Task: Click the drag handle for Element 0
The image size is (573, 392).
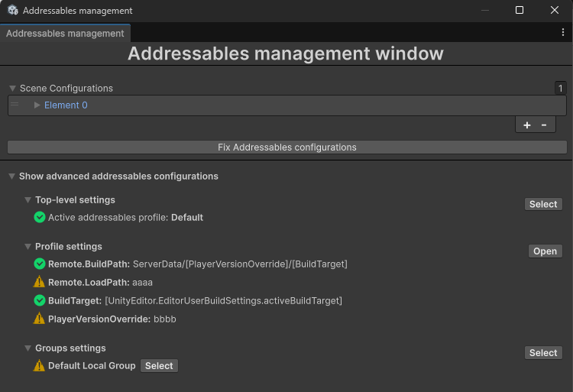Action: pos(15,105)
